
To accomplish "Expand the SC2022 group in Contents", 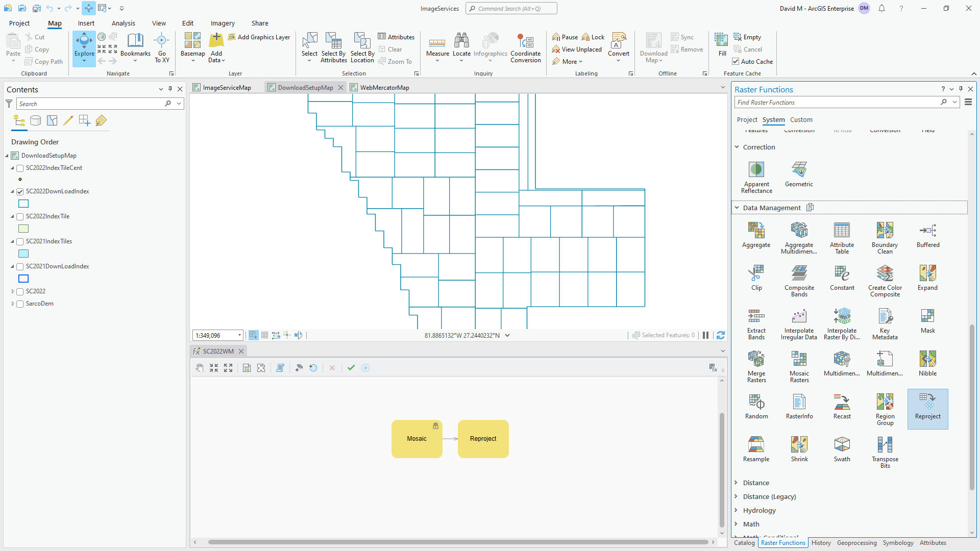I will coord(13,291).
